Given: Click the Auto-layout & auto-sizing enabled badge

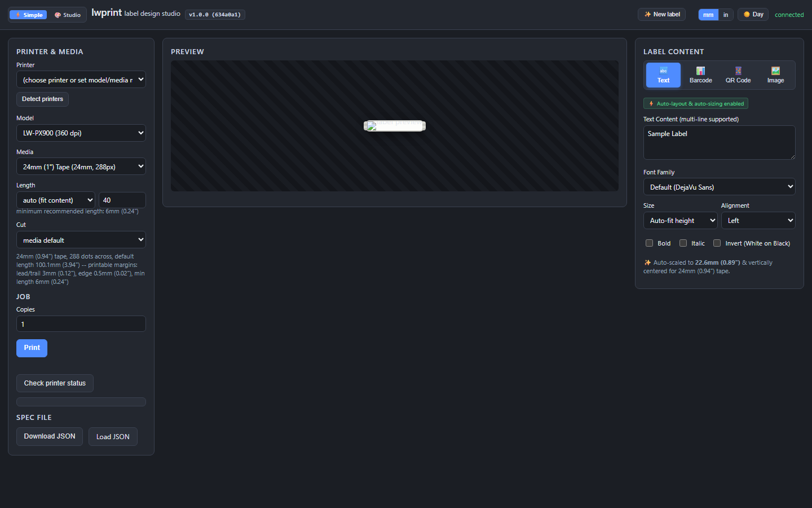Looking at the screenshot, I should (x=696, y=103).
